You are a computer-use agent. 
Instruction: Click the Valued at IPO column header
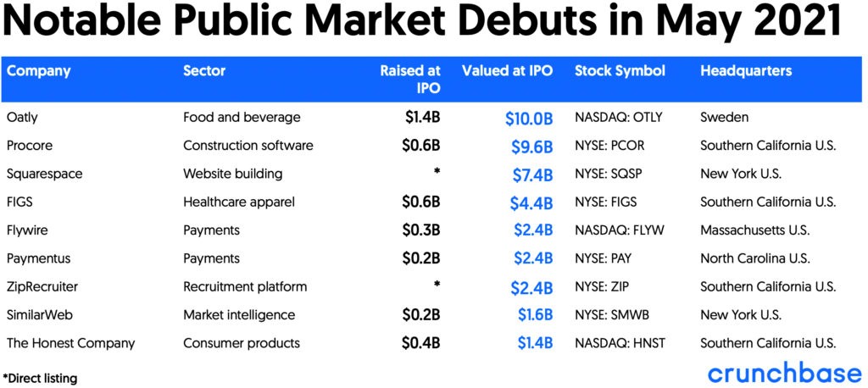click(507, 71)
